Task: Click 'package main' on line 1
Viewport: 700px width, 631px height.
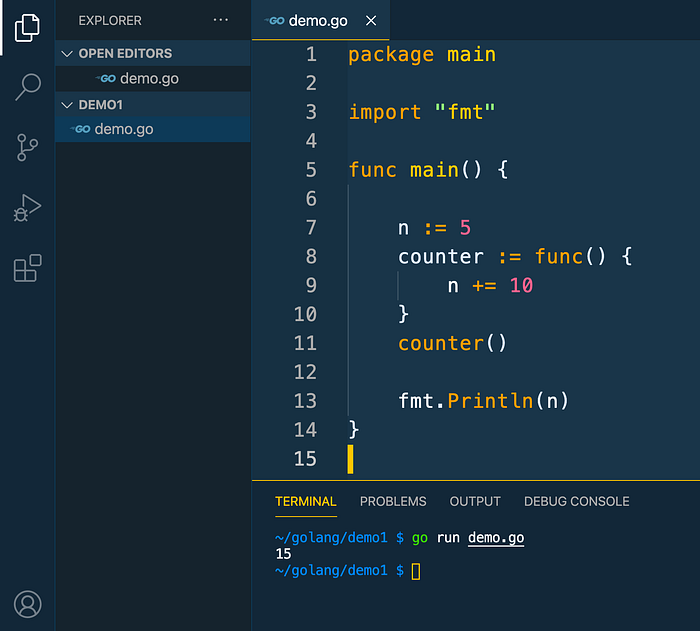Action: (422, 55)
